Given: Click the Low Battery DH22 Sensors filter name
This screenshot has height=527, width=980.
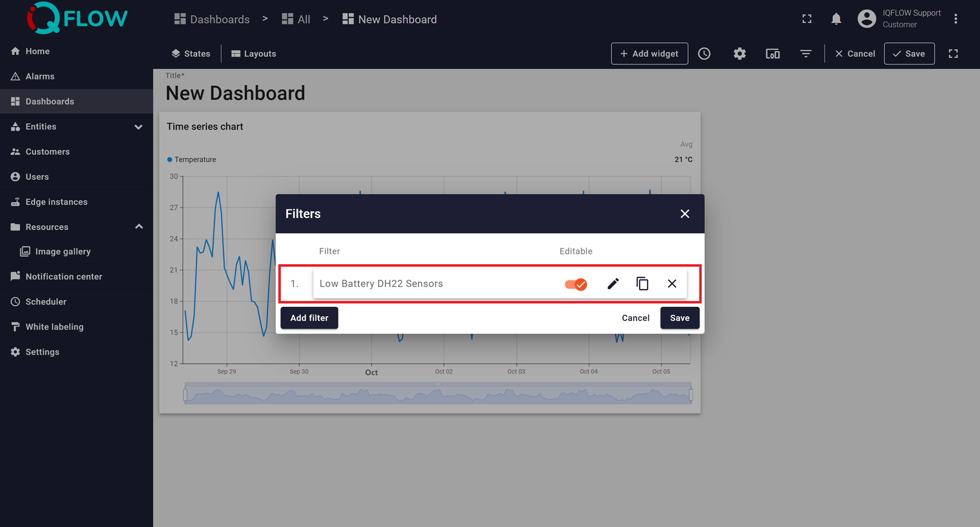Looking at the screenshot, I should pos(381,284).
